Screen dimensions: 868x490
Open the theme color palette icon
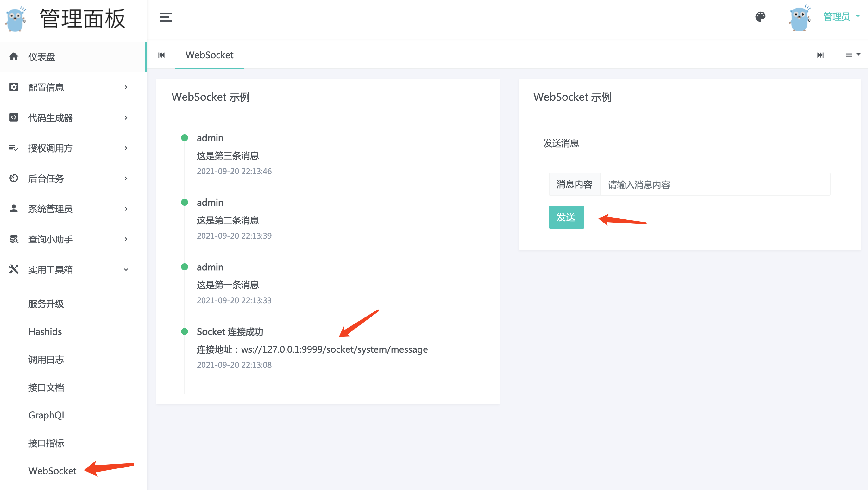pyautogui.click(x=760, y=16)
